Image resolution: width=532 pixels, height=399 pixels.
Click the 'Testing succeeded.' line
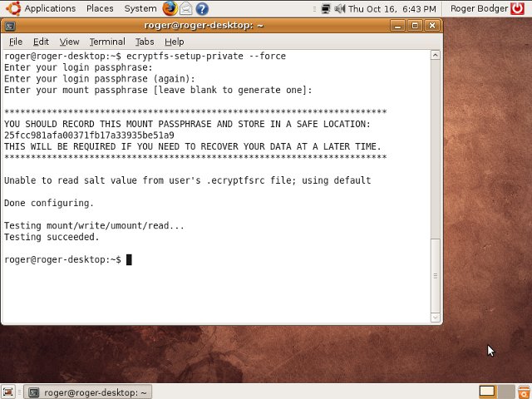pyautogui.click(x=52, y=237)
